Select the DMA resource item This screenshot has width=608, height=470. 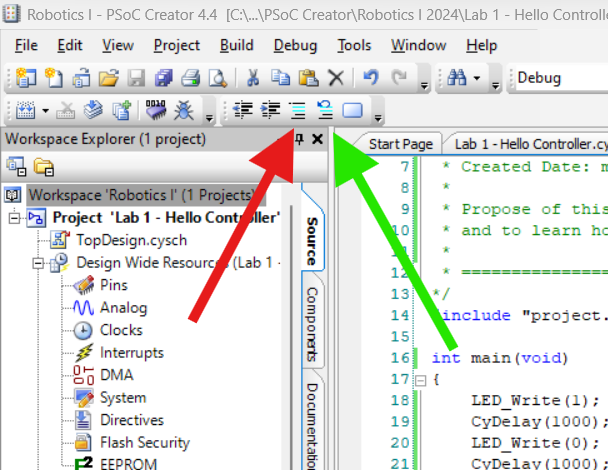pyautogui.click(x=116, y=375)
